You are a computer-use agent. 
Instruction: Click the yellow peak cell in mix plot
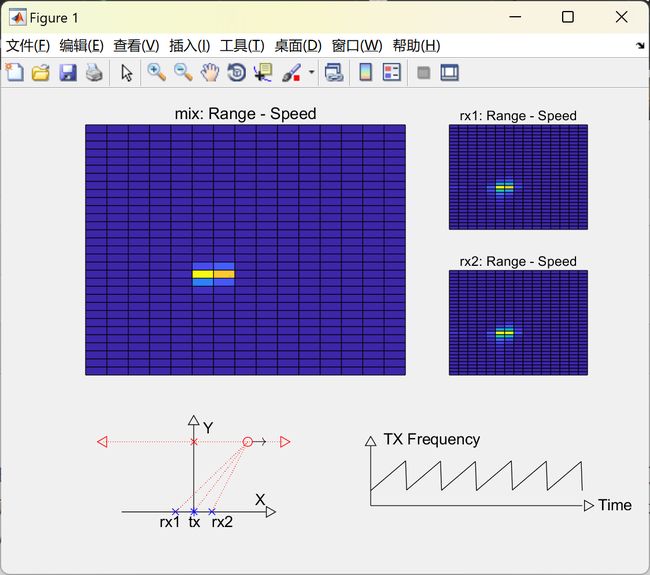203,274
